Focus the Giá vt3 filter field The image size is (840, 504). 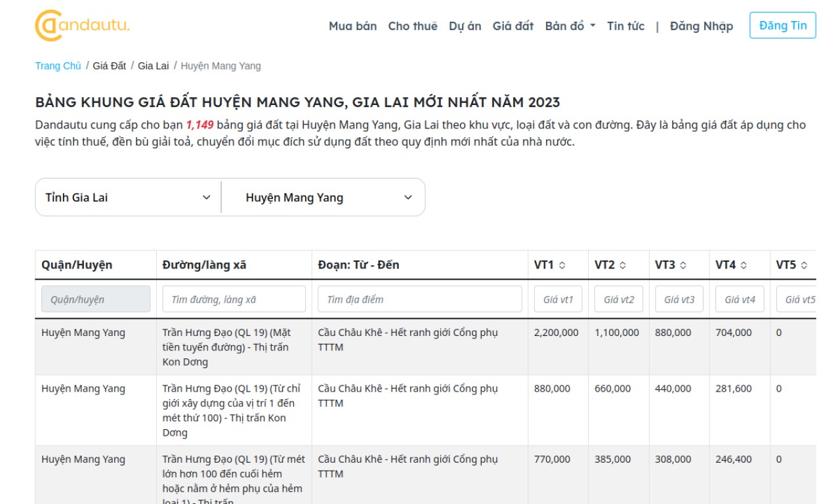tap(679, 299)
